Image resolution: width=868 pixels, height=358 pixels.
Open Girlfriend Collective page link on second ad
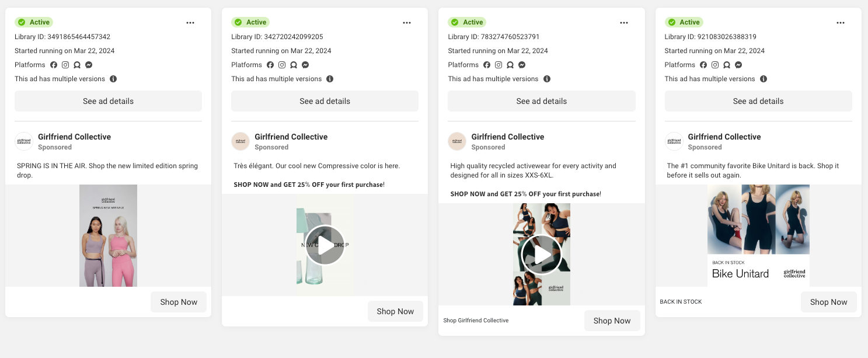click(x=291, y=137)
